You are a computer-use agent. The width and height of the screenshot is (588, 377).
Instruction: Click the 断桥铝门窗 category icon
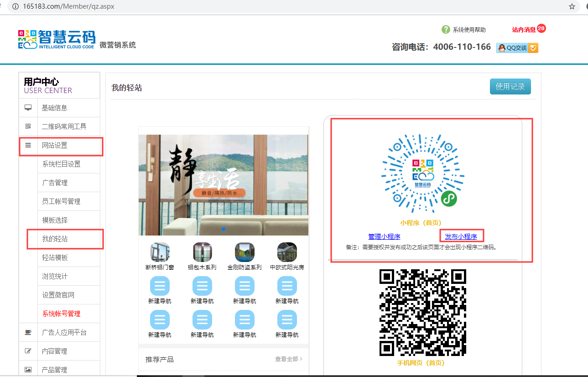click(x=160, y=252)
